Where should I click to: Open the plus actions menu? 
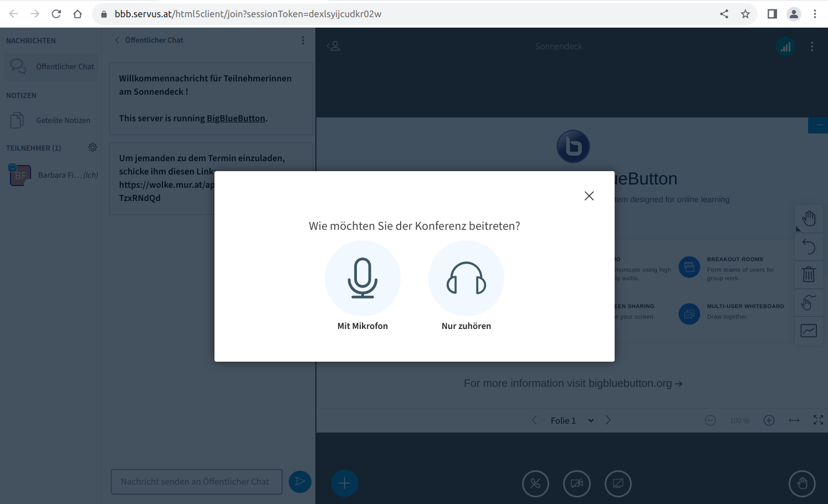point(344,483)
